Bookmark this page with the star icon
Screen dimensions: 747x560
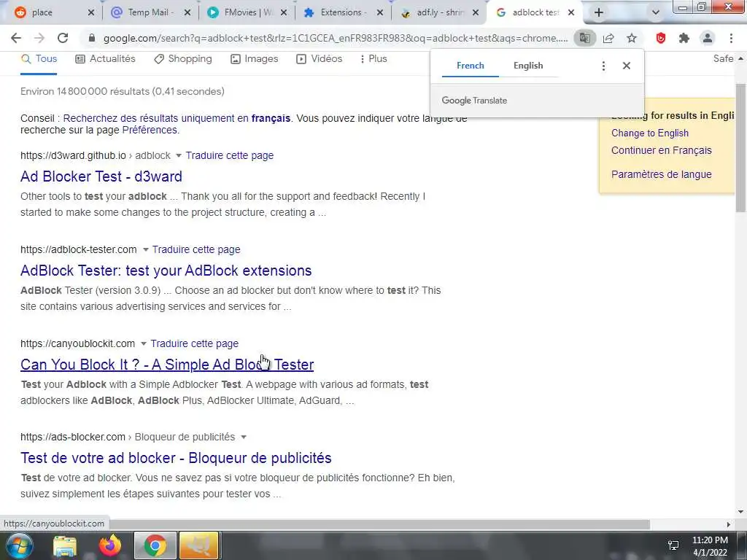[632, 38]
